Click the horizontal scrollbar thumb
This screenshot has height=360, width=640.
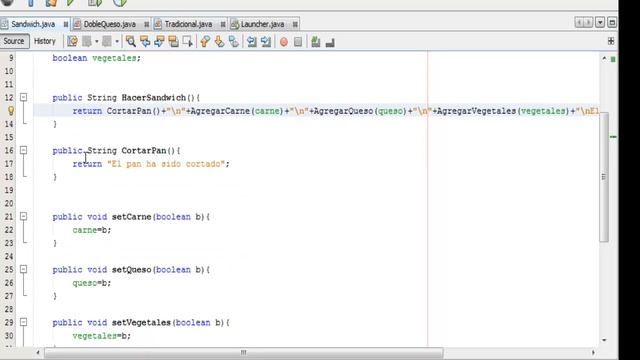pyautogui.click(x=244, y=352)
